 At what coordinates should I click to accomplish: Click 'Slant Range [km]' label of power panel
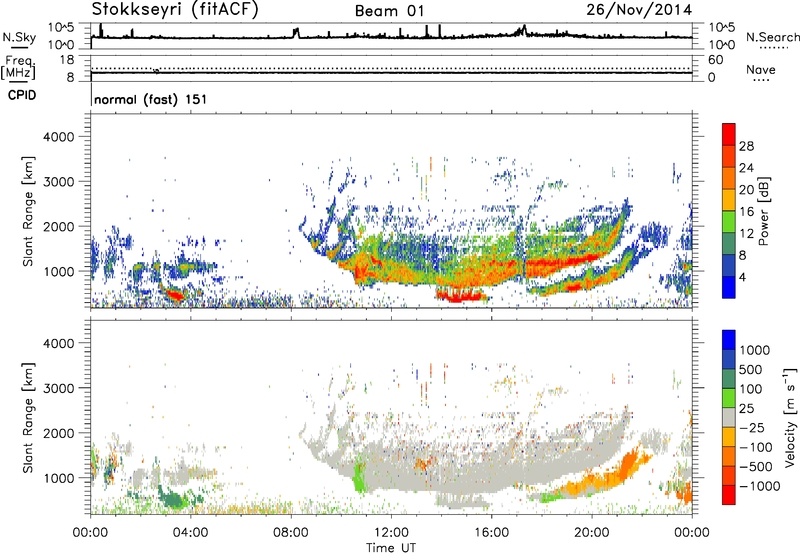click(x=28, y=211)
